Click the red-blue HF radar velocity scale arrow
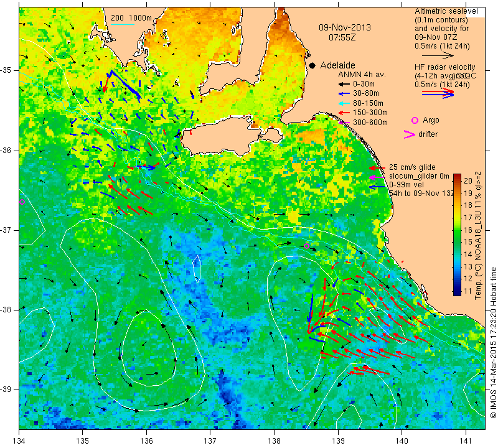498x448 pixels. [x=438, y=93]
